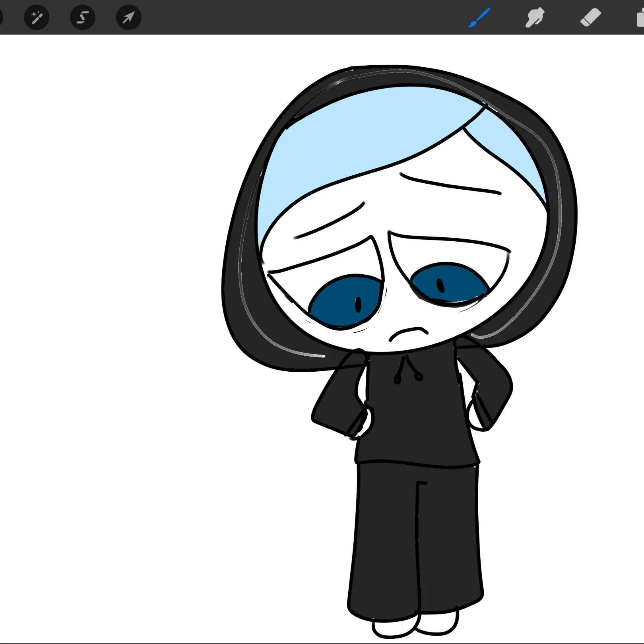This screenshot has height=644, width=644.
Task: Switch to the Eraser tool
Action: point(590,18)
